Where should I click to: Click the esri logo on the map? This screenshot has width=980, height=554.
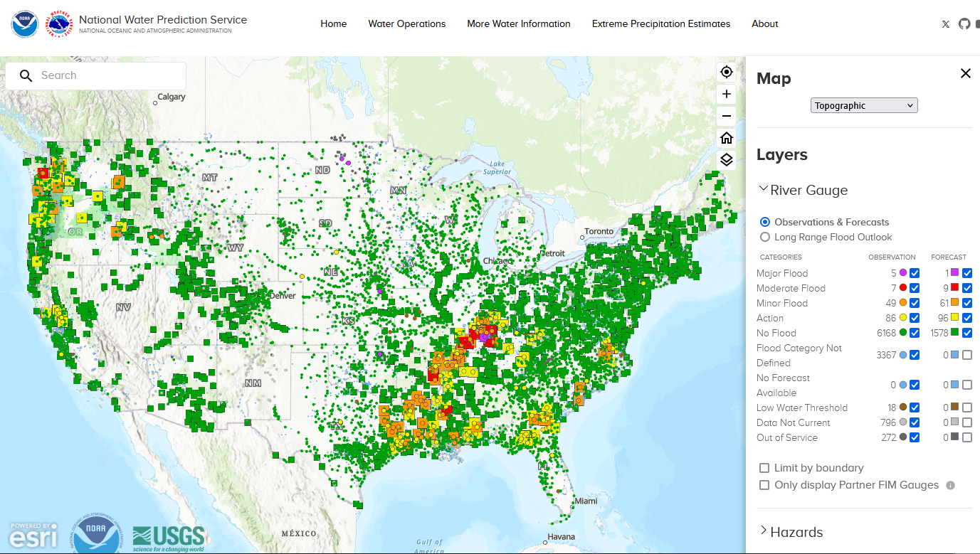click(33, 536)
